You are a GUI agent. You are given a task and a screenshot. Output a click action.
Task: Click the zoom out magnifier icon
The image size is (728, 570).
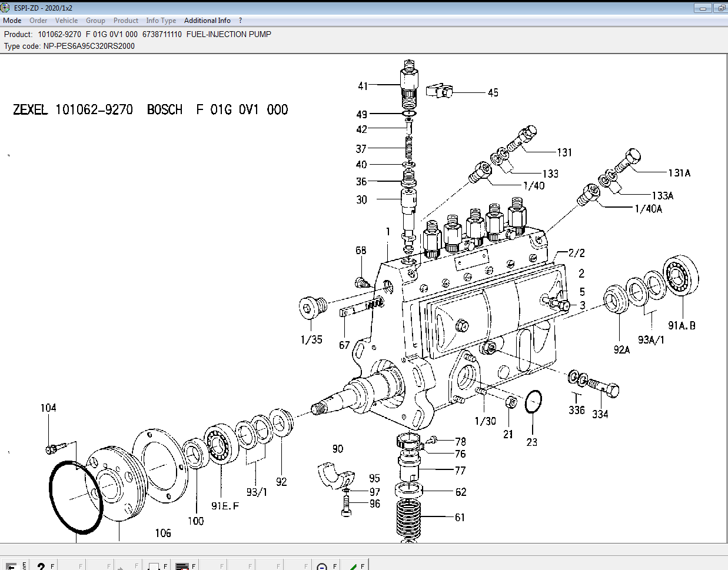tap(322, 566)
